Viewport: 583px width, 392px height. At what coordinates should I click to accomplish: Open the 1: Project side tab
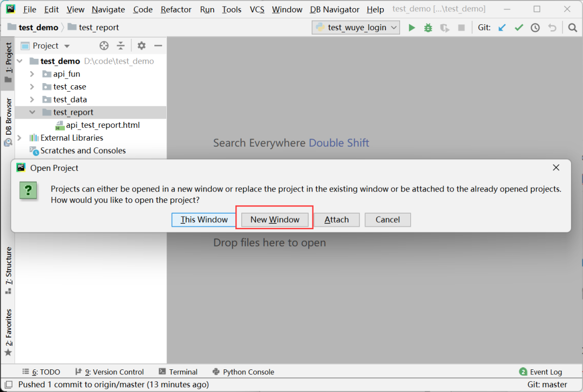click(x=8, y=63)
